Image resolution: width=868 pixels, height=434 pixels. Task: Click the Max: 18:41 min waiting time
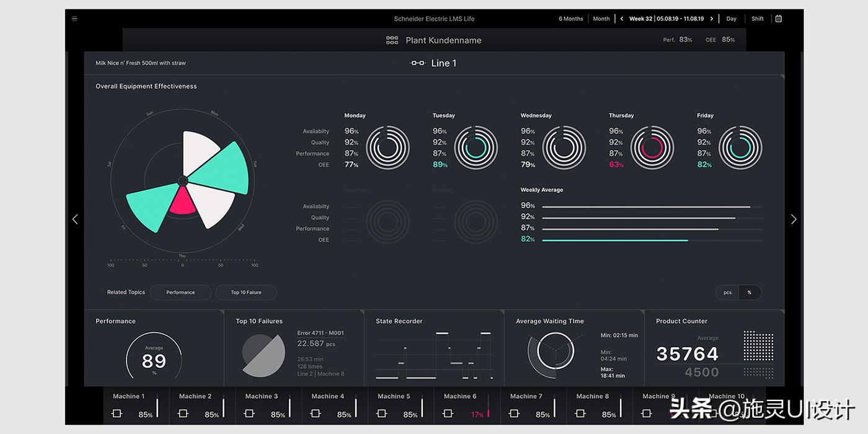click(613, 372)
